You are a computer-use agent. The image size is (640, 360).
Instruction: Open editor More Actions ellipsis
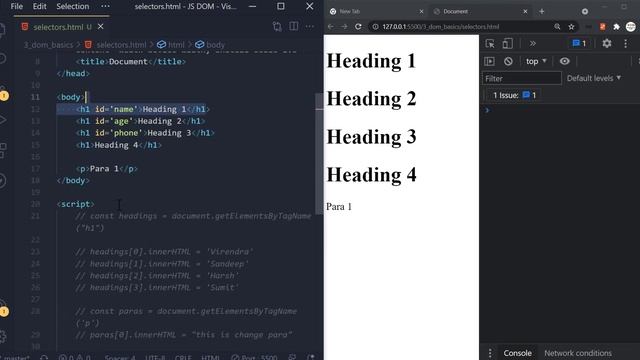(309, 27)
